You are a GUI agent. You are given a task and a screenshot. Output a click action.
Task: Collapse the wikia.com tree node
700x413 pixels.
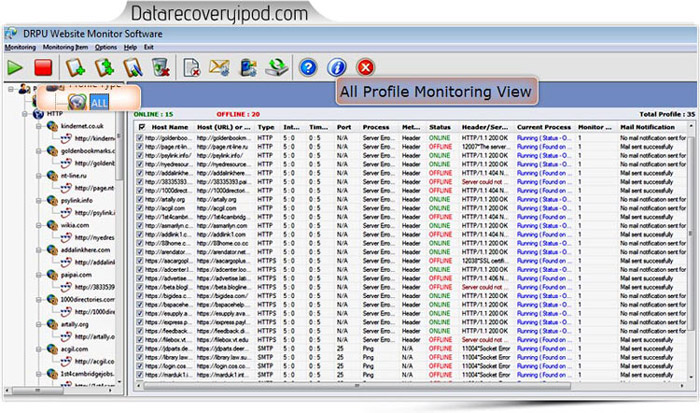pos(39,225)
